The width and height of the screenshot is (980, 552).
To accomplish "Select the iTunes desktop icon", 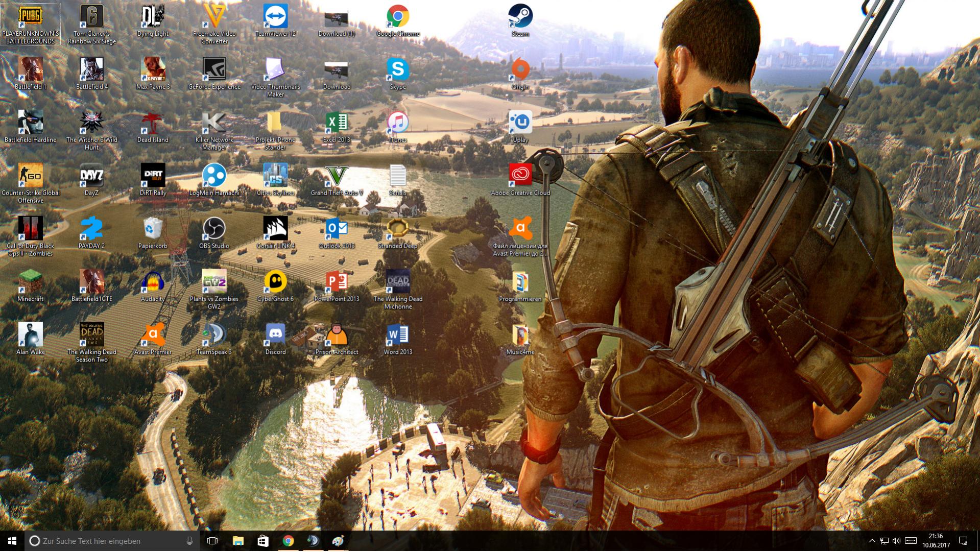I will click(398, 127).
